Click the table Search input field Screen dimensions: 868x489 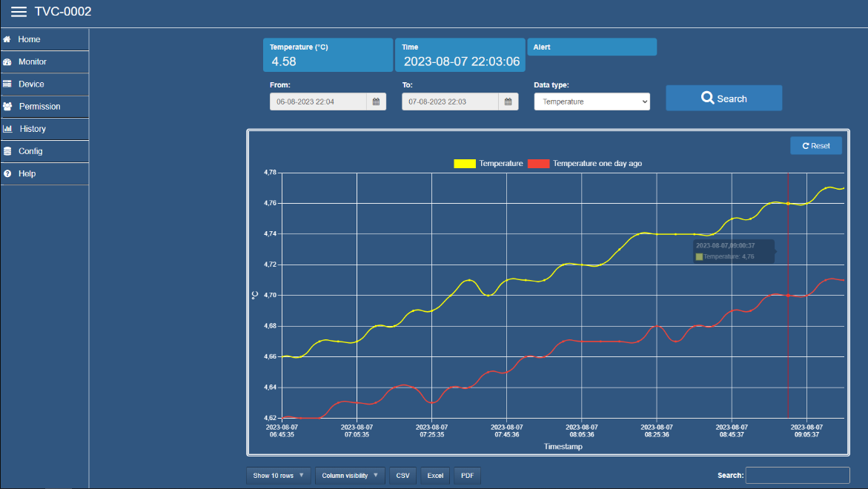click(797, 476)
